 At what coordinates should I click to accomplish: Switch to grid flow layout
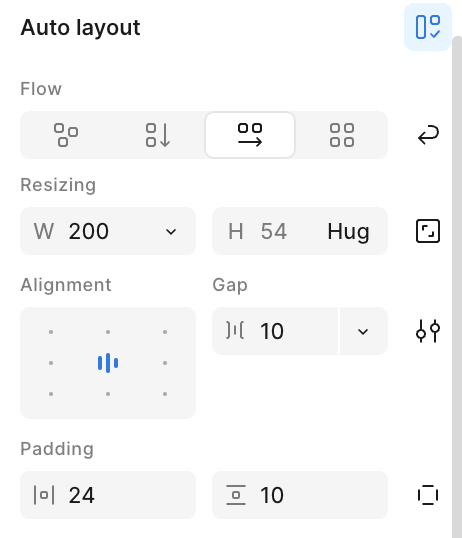pos(342,135)
